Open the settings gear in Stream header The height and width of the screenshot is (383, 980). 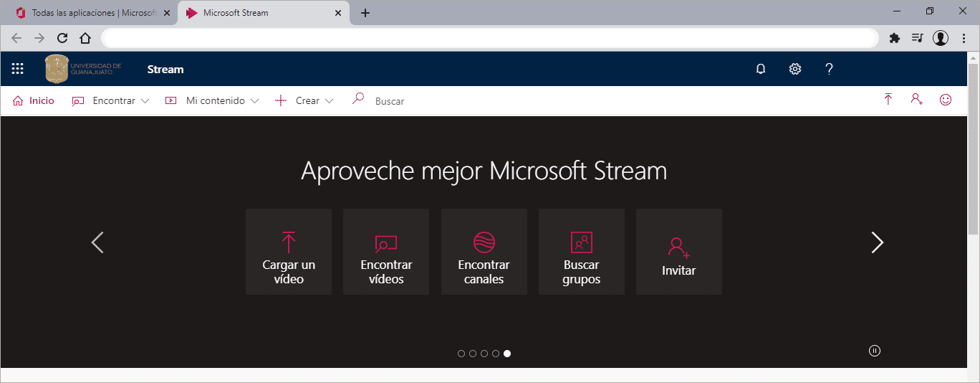point(795,69)
